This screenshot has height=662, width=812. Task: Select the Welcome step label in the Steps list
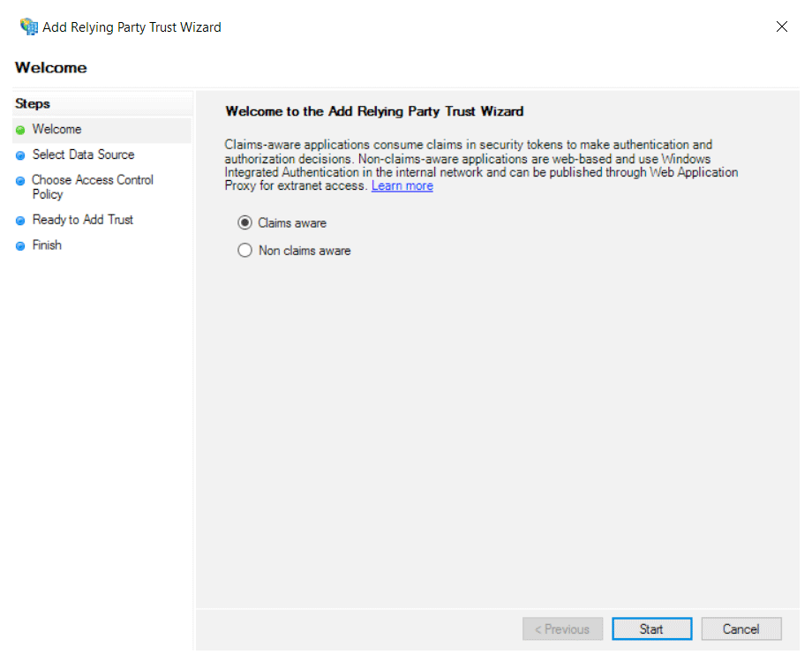tap(56, 130)
